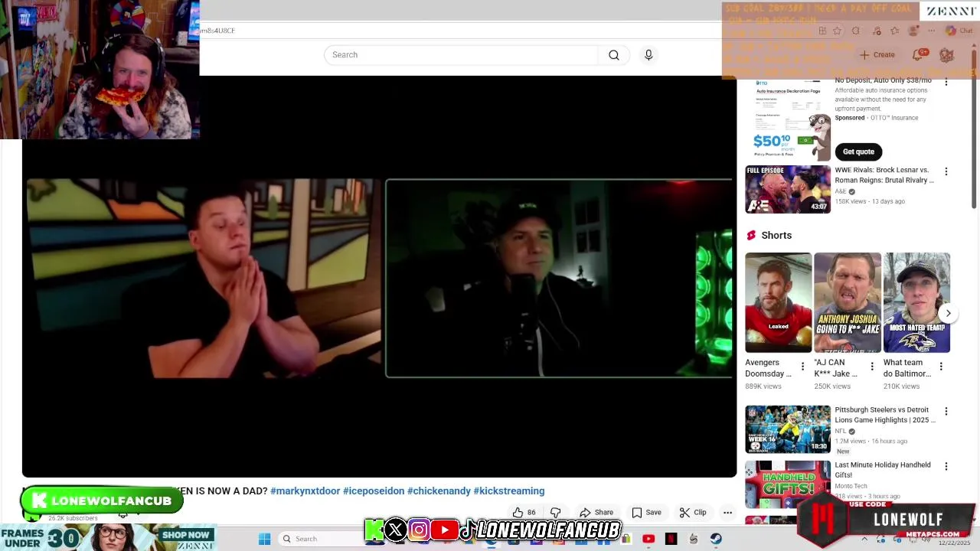This screenshot has height=551, width=980.
Task: Open Pittsburgh Steelers vs Detroit Lions title
Action: [x=885, y=415]
